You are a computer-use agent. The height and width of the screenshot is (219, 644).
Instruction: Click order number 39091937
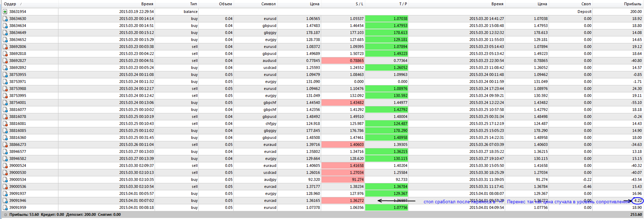coord(17,193)
